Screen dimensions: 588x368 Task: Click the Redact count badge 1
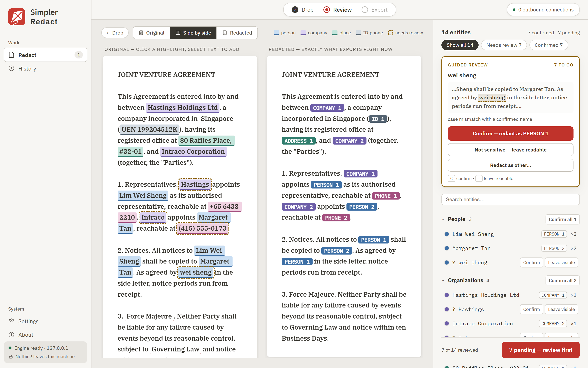click(78, 55)
